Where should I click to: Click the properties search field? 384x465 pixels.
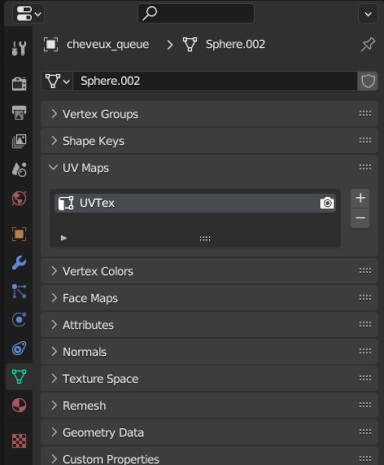tap(196, 13)
